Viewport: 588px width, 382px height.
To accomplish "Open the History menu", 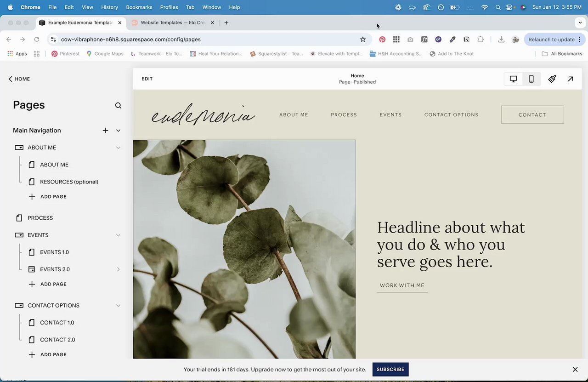I will pos(109,7).
